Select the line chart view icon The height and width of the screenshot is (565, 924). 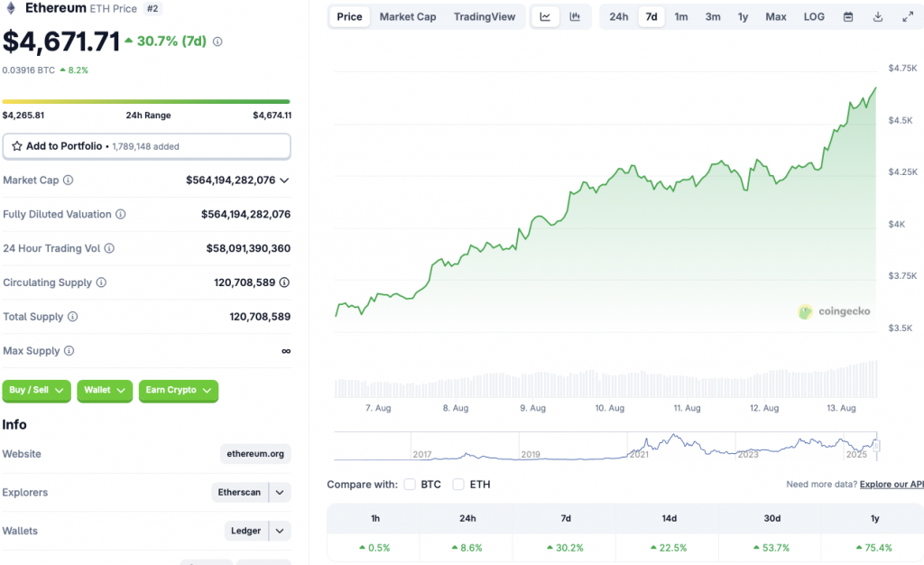click(x=545, y=17)
